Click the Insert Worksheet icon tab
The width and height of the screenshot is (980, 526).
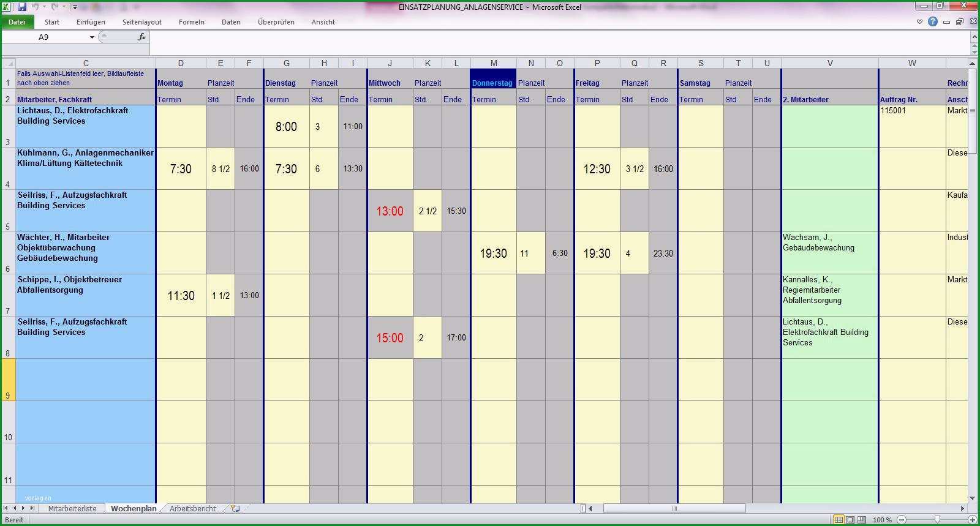235,508
